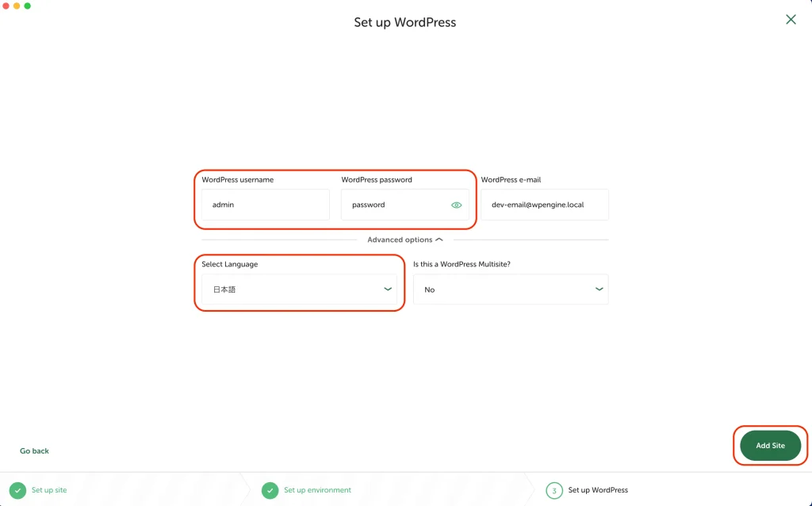This screenshot has width=812, height=506.
Task: Click Set up site checkmark icon
Action: pos(17,490)
